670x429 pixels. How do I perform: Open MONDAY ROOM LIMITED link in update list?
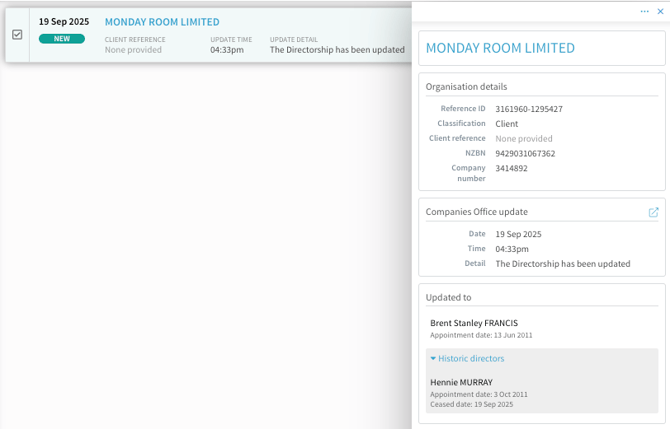pos(162,22)
